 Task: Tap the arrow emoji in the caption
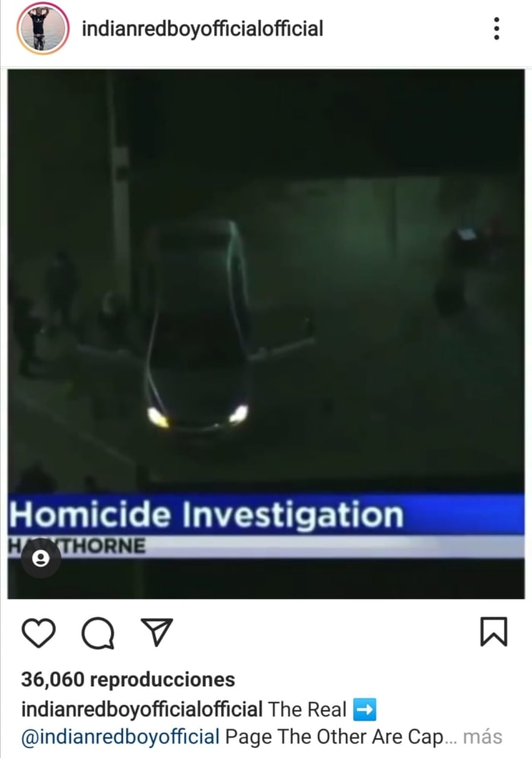pyautogui.click(x=364, y=709)
